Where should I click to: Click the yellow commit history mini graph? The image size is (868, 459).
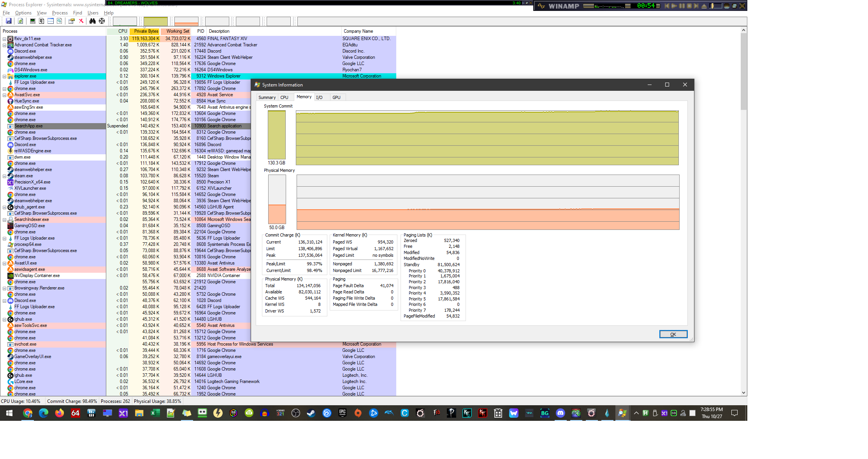click(155, 21)
